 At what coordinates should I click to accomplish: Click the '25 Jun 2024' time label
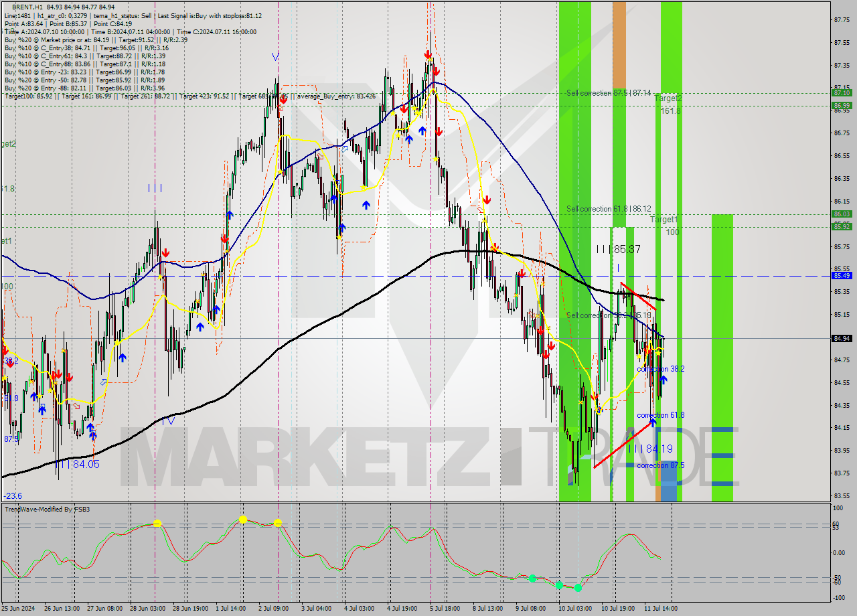click(x=19, y=608)
